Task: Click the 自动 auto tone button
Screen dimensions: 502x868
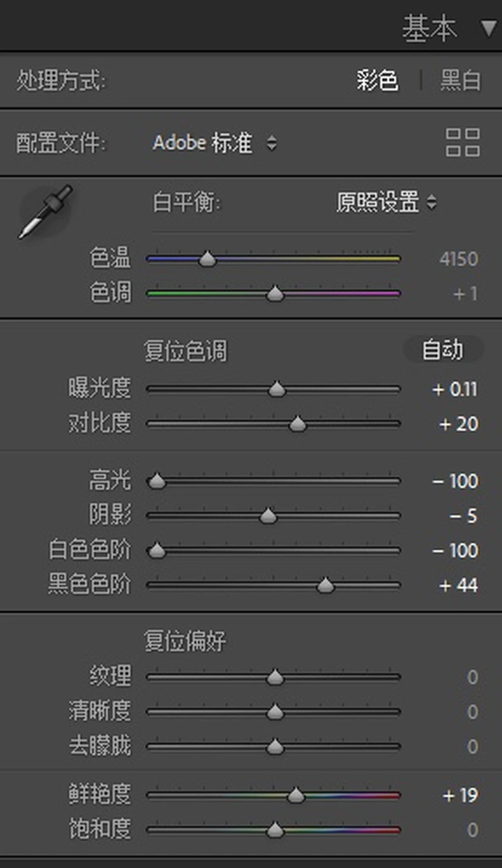Action: tap(443, 350)
